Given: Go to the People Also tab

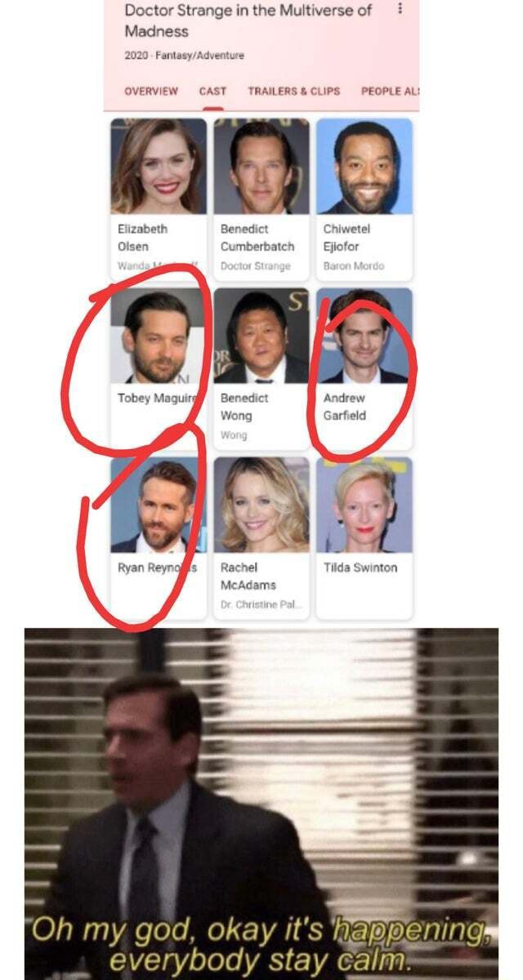Looking at the screenshot, I should [391, 91].
